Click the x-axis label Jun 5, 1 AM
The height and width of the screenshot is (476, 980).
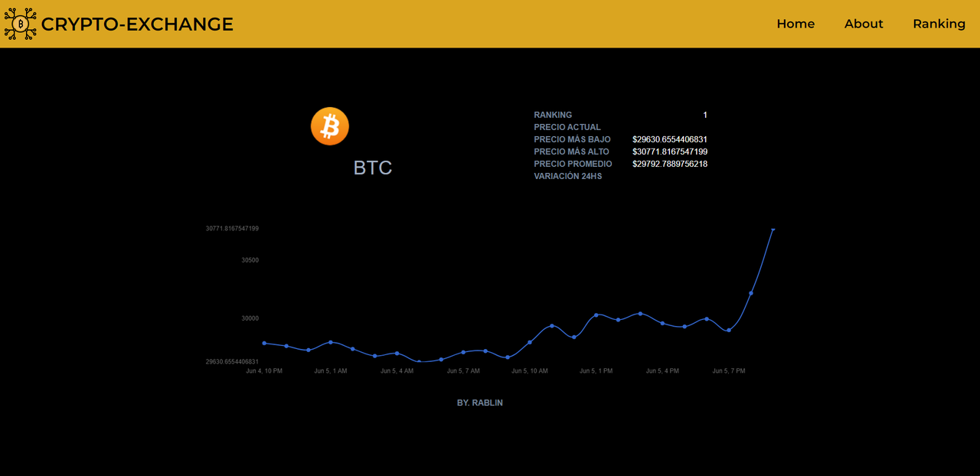click(331, 371)
